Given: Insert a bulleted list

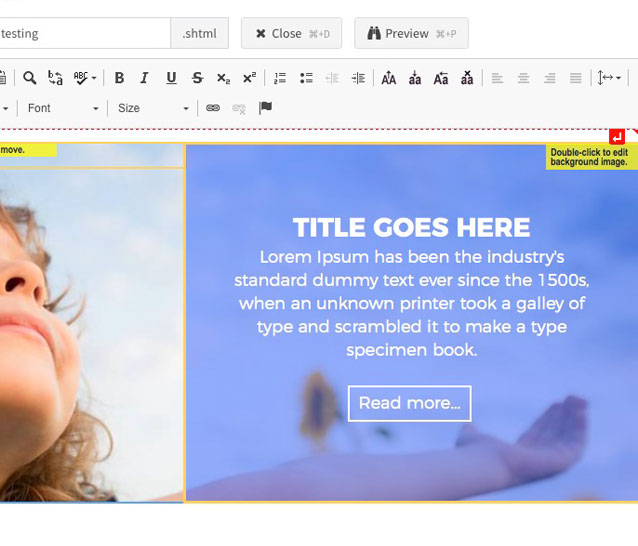Looking at the screenshot, I should (x=306, y=78).
